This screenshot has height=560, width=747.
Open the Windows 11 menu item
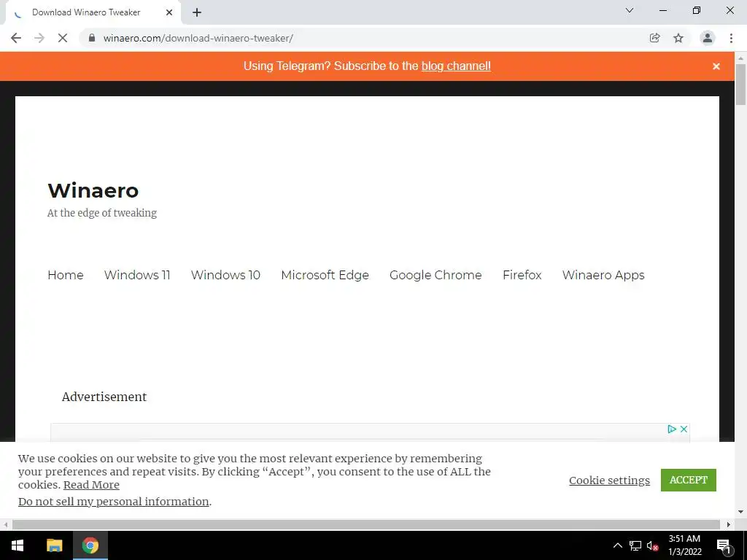coord(137,275)
